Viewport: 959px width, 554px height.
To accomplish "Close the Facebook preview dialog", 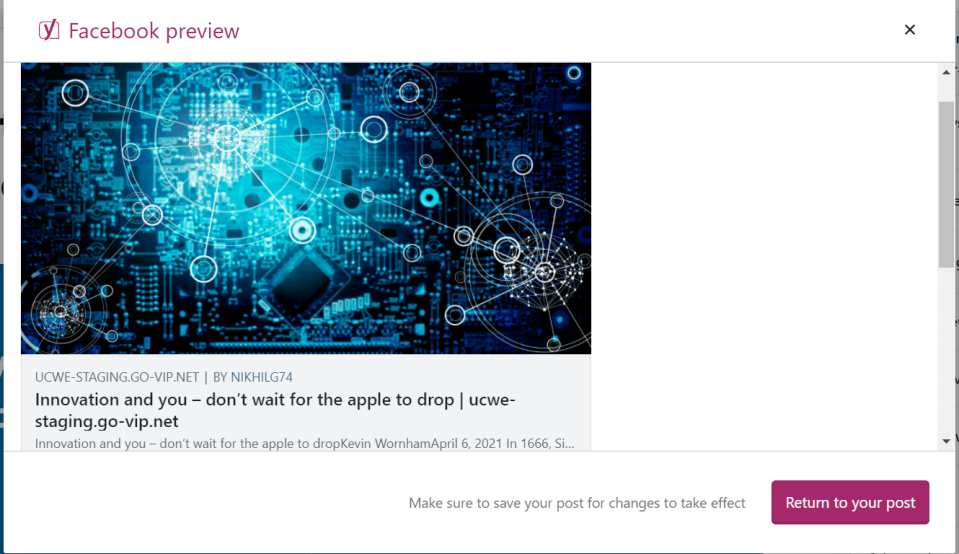I will pos(909,29).
